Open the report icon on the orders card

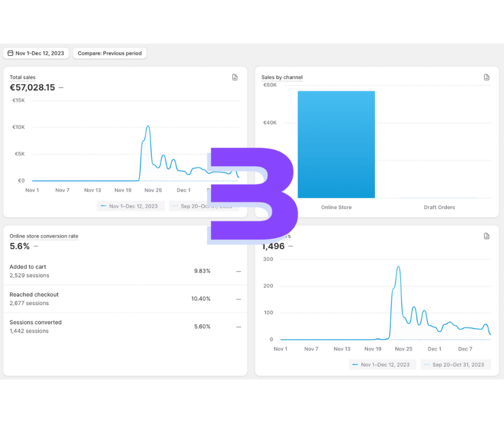(487, 236)
